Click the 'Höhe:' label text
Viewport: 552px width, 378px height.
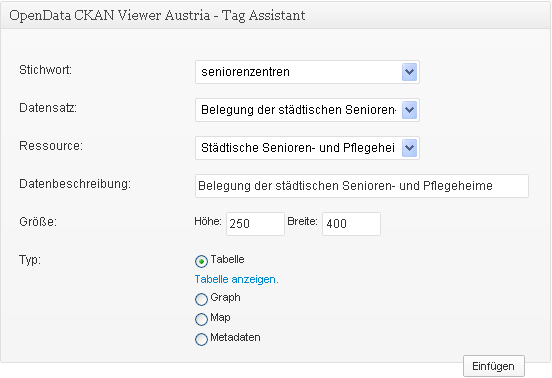208,221
